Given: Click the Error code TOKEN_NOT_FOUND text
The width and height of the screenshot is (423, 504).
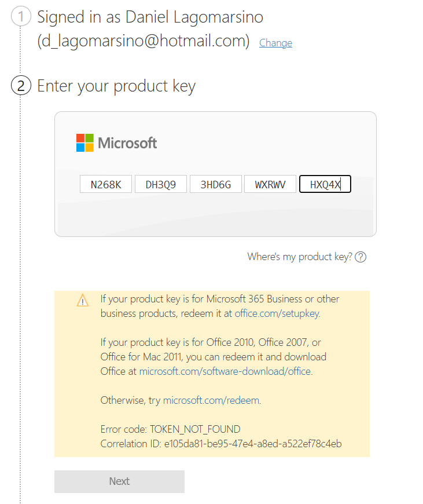Looking at the screenshot, I should tap(170, 429).
